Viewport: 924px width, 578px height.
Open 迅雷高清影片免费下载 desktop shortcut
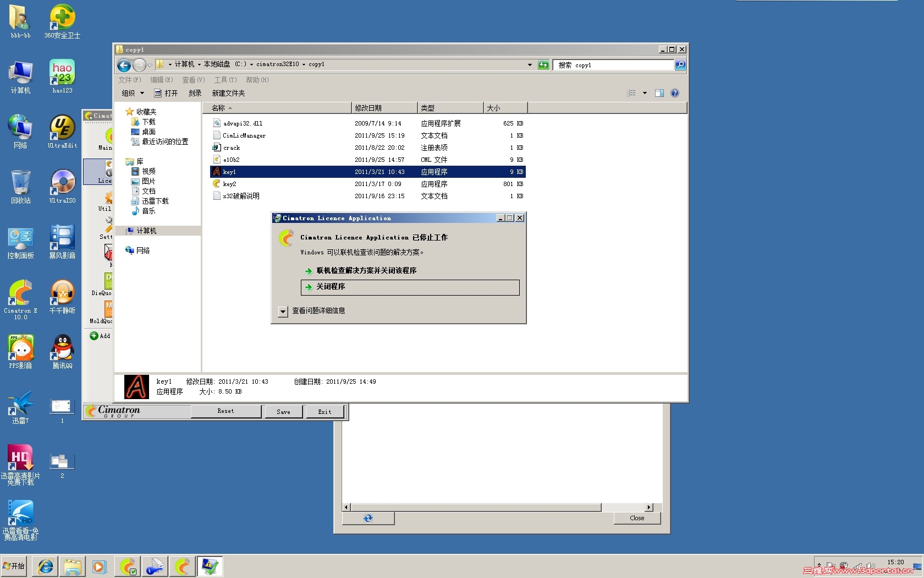click(20, 465)
